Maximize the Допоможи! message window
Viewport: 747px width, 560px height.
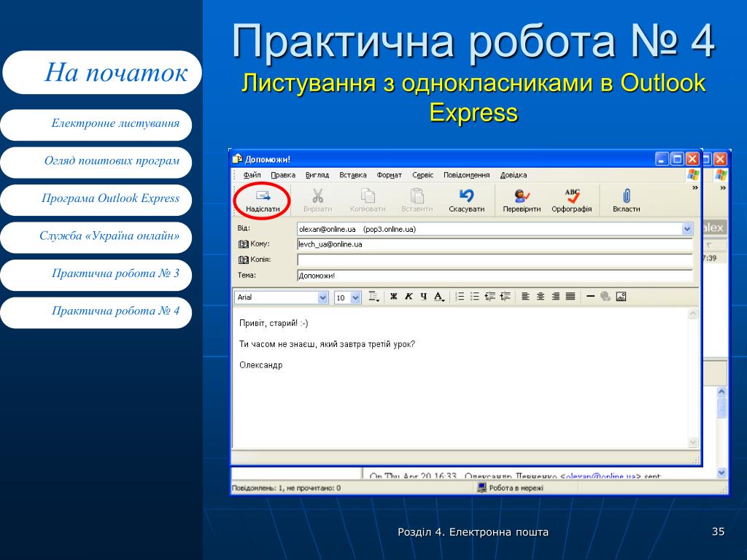677,159
